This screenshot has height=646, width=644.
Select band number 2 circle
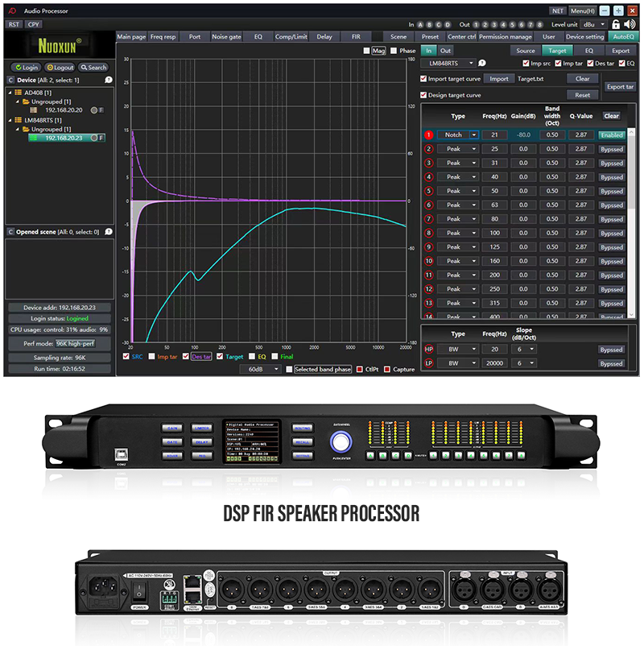pos(428,149)
